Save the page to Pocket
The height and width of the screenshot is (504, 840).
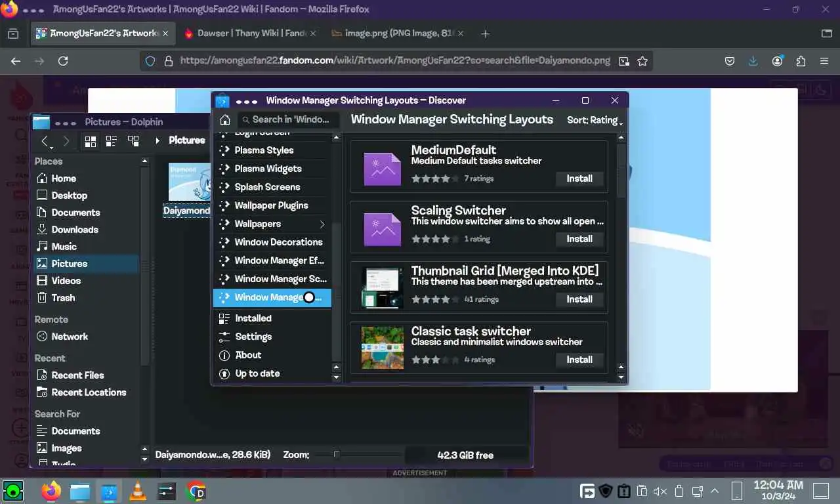[729, 61]
